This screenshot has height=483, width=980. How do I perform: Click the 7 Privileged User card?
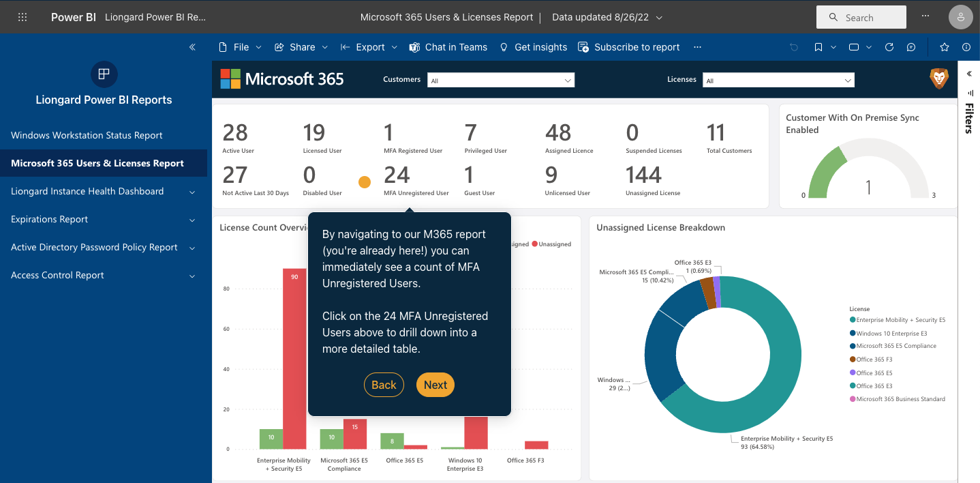[x=486, y=137]
